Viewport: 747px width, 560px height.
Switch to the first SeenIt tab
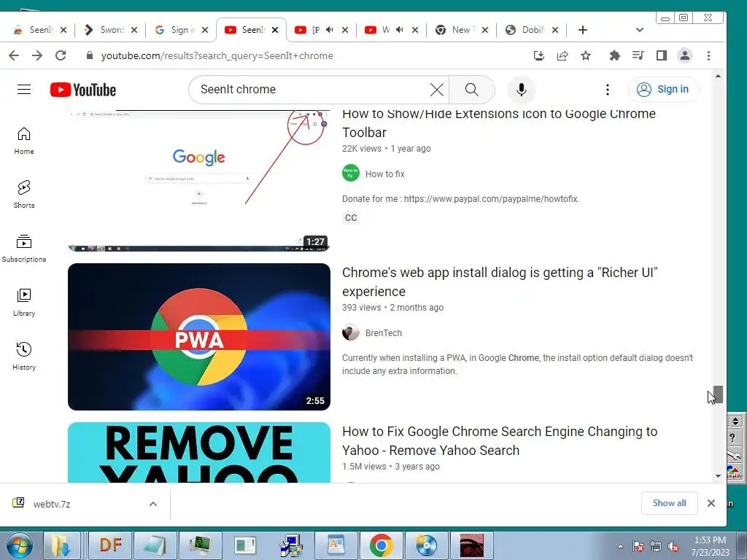coord(39,30)
